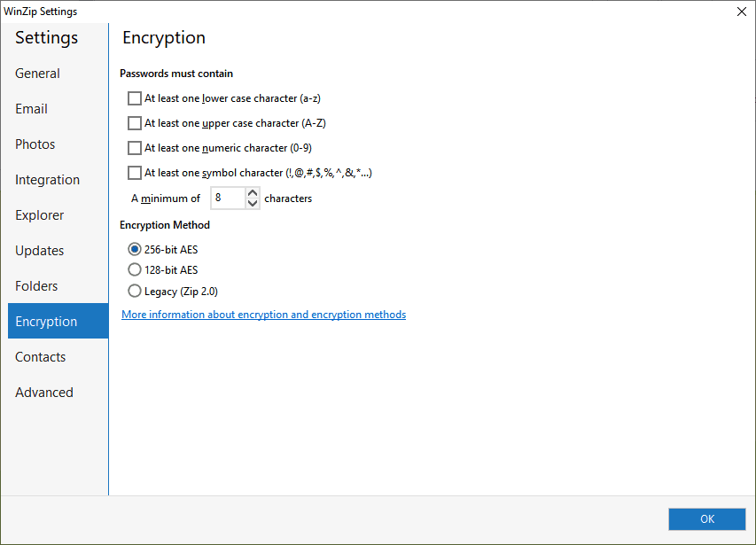The height and width of the screenshot is (545, 756).
Task: Switch to the Updates section
Action: click(x=39, y=251)
